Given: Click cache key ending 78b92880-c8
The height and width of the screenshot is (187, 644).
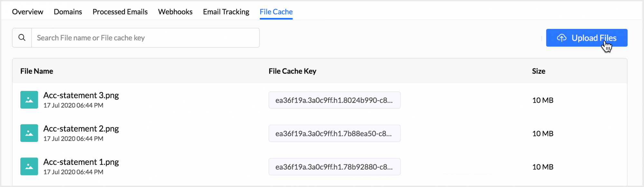Looking at the screenshot, I should pos(334,167).
